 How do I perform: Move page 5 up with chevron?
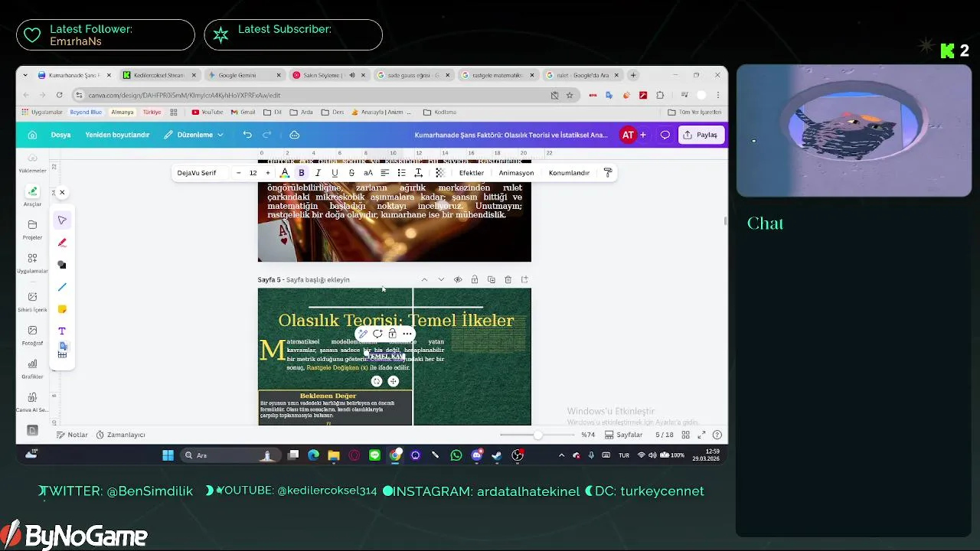click(424, 279)
